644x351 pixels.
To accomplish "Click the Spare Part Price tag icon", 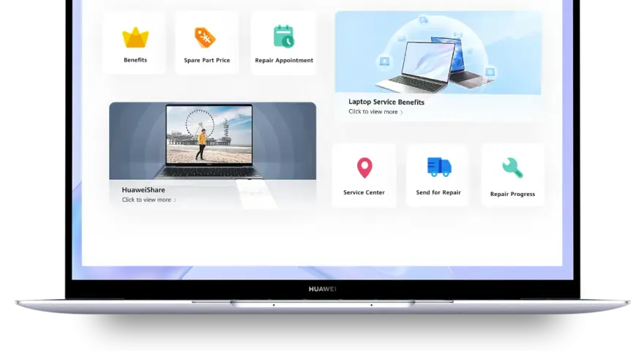I will 205,38.
